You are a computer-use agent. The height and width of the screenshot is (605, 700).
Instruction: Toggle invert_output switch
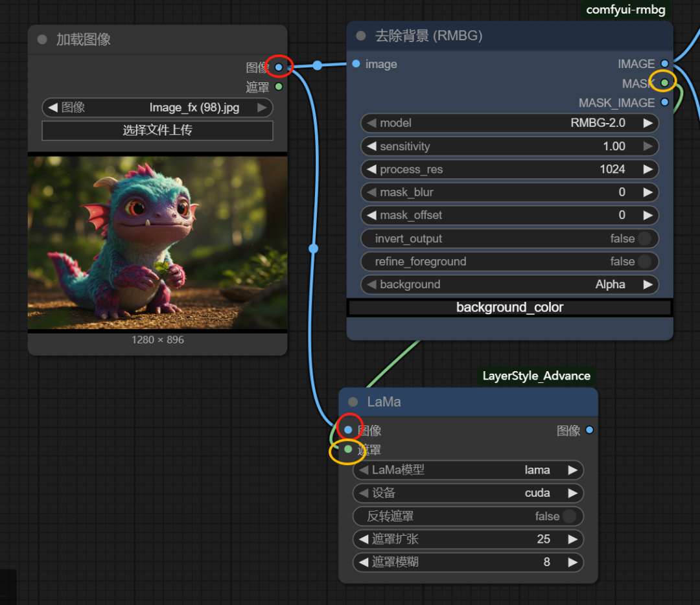[x=644, y=238]
